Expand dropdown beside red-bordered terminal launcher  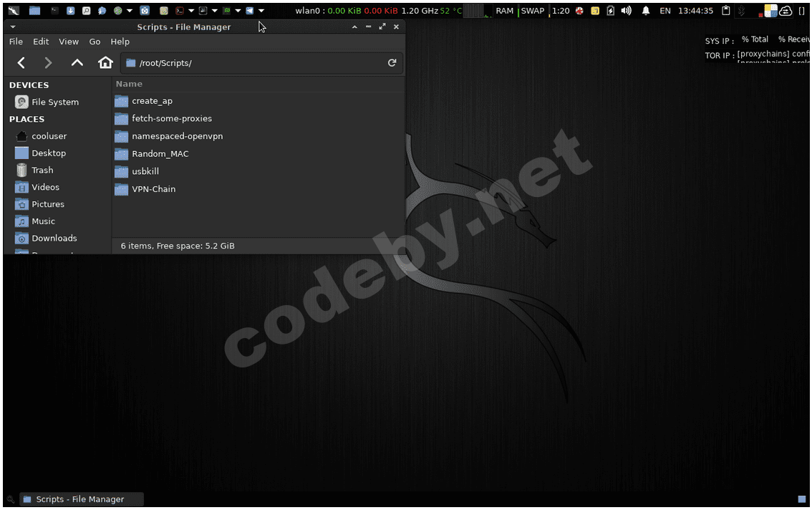(191, 10)
